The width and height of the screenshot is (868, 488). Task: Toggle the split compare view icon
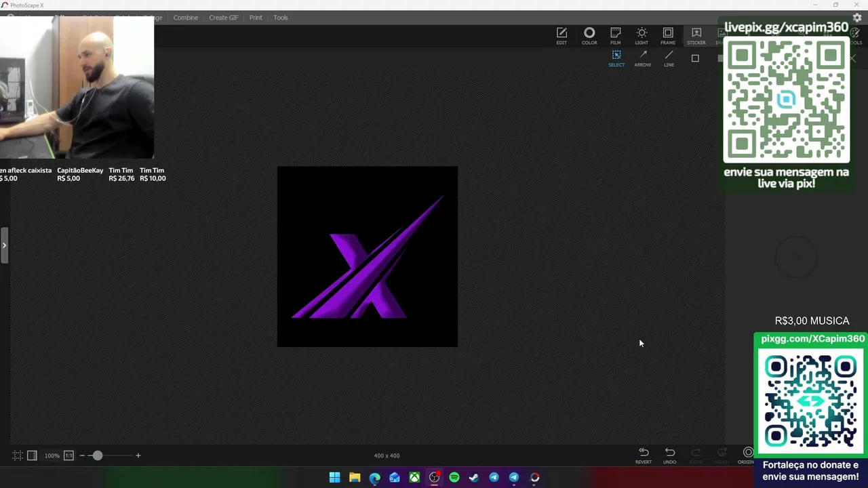32,455
